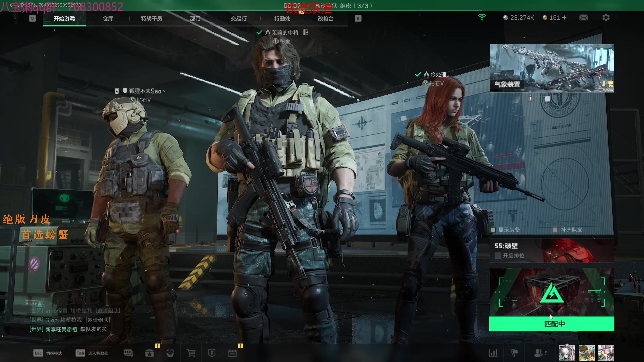The image size is (644, 362).
Task: Open the lightning shield icon
Action: [x=212, y=353]
